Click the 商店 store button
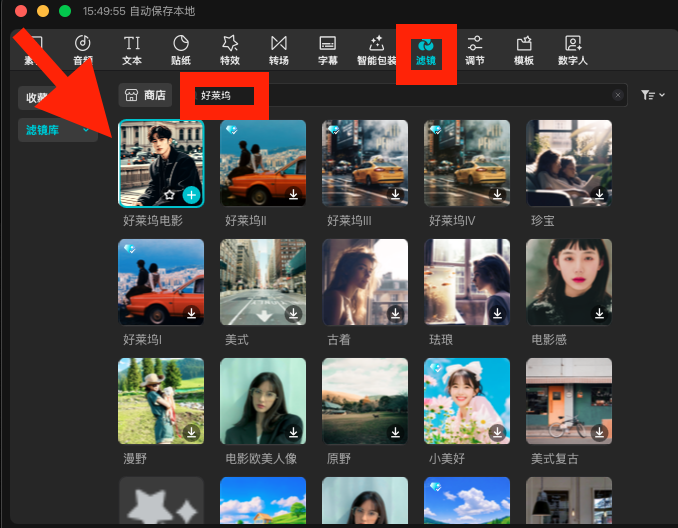Image resolution: width=678 pixels, height=528 pixels. click(145, 95)
